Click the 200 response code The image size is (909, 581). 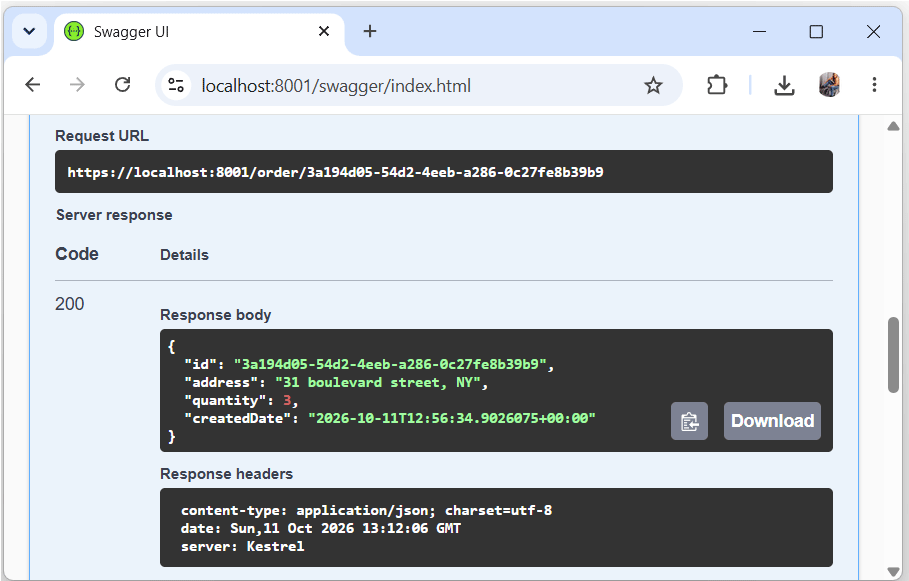click(70, 304)
